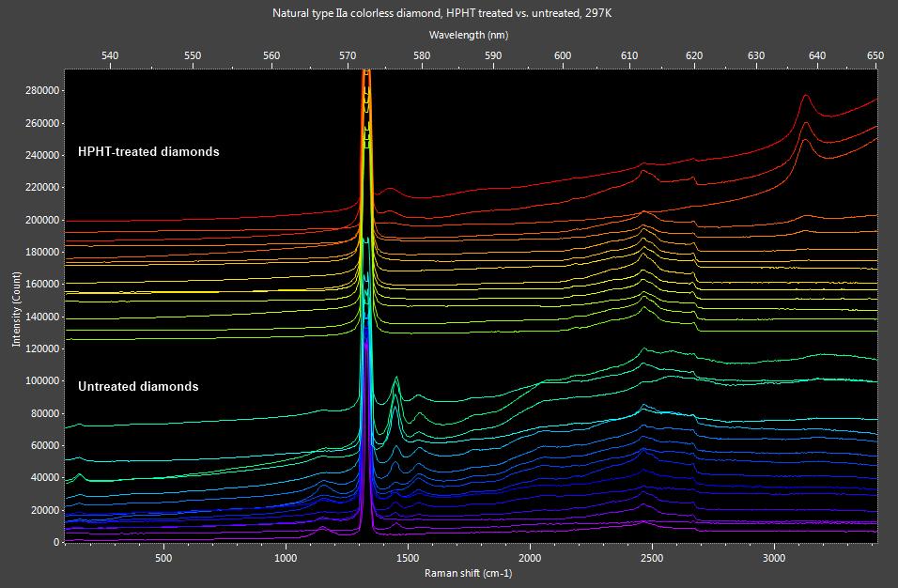Screen dimensions: 898x588
Task: Click the 220000 intensity tick label
Action: coord(42,187)
